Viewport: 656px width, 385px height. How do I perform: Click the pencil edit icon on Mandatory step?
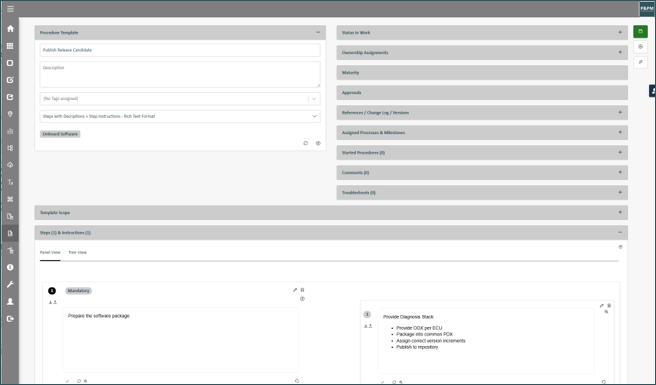tap(295, 290)
